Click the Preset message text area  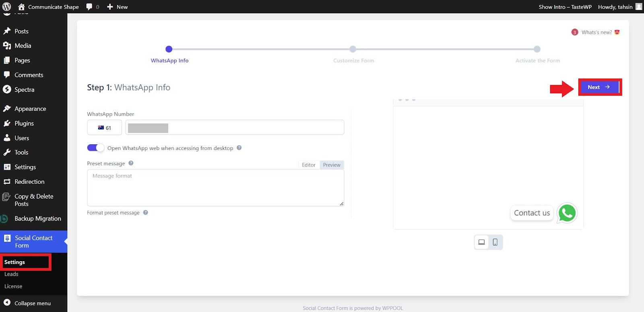click(215, 188)
